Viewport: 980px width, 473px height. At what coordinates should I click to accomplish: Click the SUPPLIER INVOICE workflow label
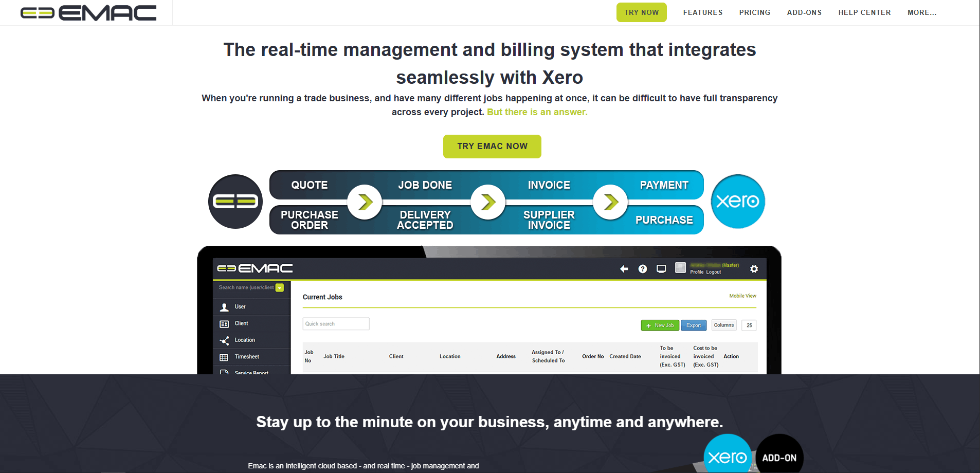click(549, 220)
